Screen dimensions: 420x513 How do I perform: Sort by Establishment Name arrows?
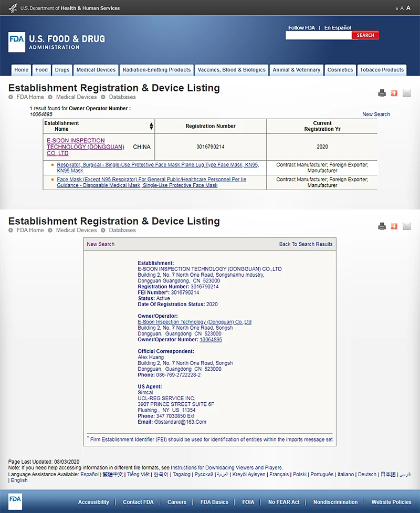pyautogui.click(x=151, y=126)
